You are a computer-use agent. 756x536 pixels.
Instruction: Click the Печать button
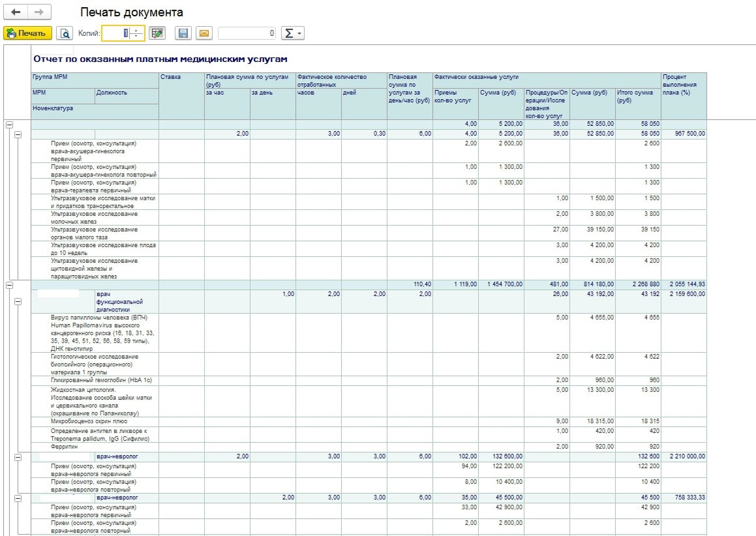click(x=27, y=33)
